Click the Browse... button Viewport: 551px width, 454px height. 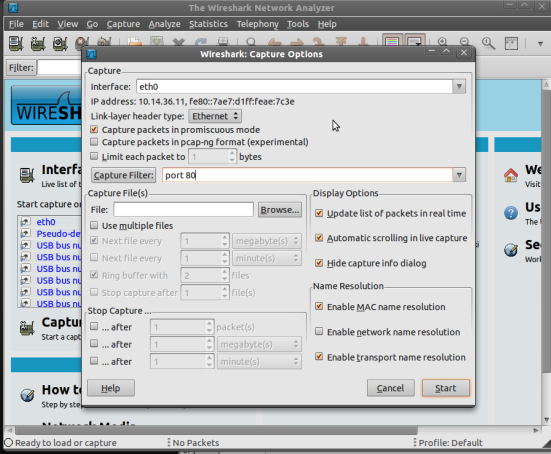click(x=280, y=210)
